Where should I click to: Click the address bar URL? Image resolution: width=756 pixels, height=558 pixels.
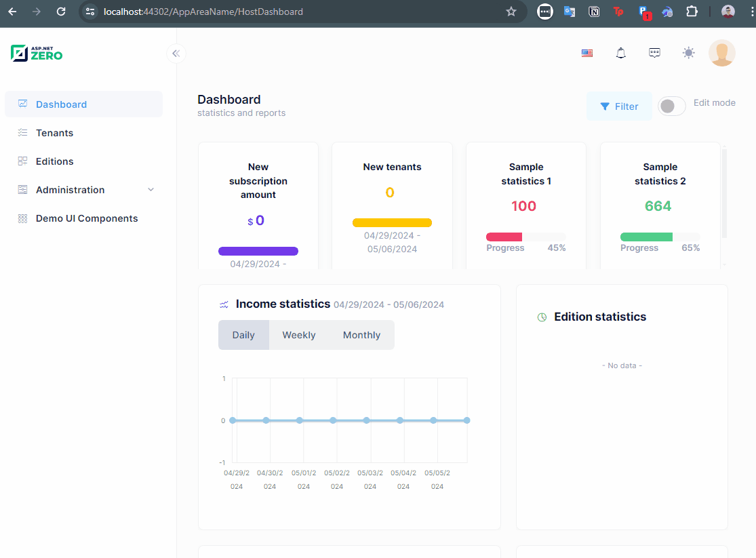click(x=203, y=12)
